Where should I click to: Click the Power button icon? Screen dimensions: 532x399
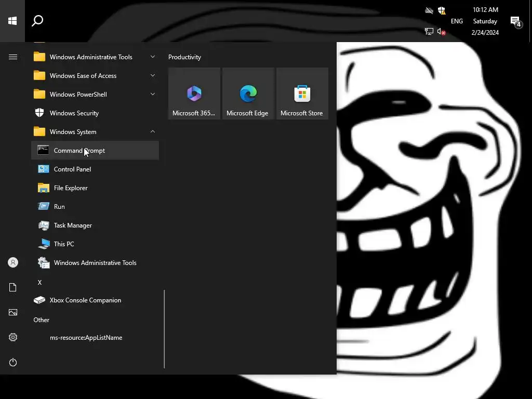coord(13,362)
